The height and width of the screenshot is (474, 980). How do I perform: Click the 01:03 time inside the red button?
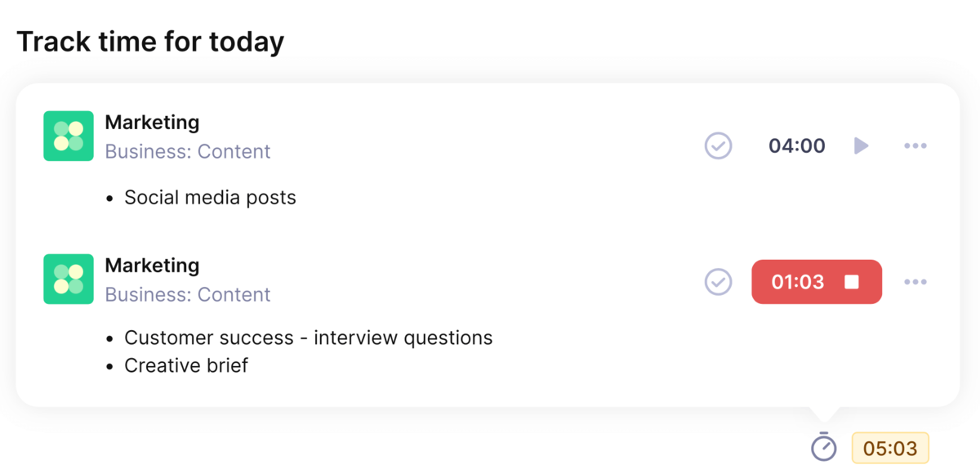pos(796,281)
